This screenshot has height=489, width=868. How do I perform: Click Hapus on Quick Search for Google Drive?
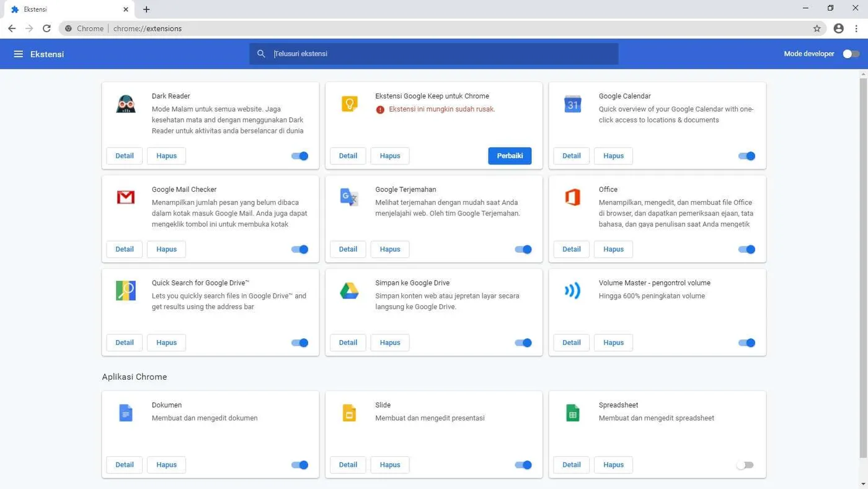tap(167, 343)
